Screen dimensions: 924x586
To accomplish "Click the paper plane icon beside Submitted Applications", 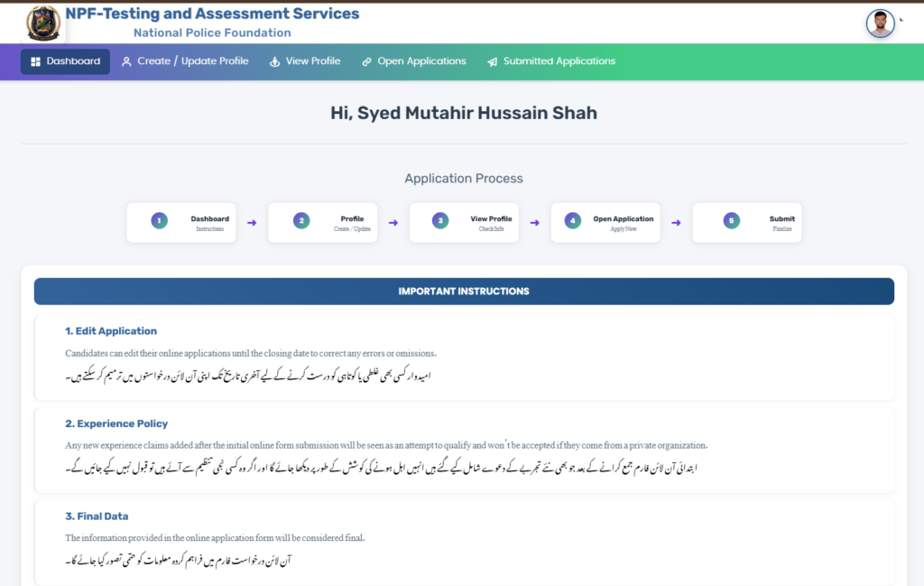I will 492,62.
